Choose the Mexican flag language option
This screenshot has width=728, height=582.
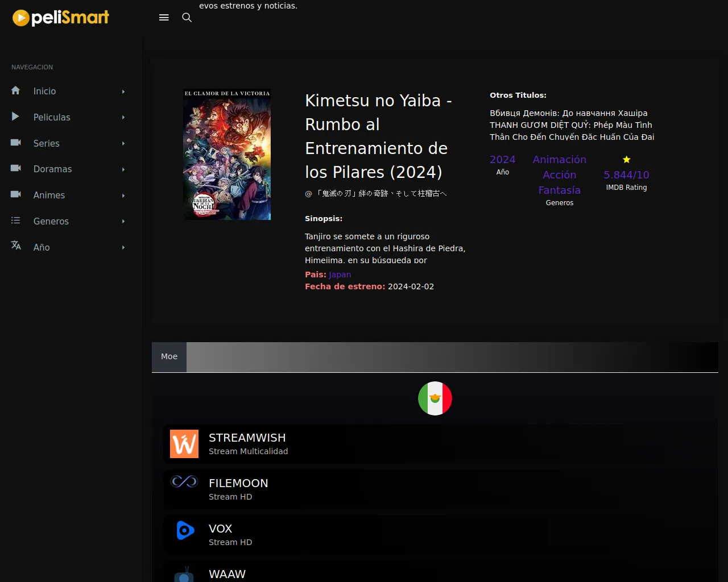pyautogui.click(x=435, y=398)
